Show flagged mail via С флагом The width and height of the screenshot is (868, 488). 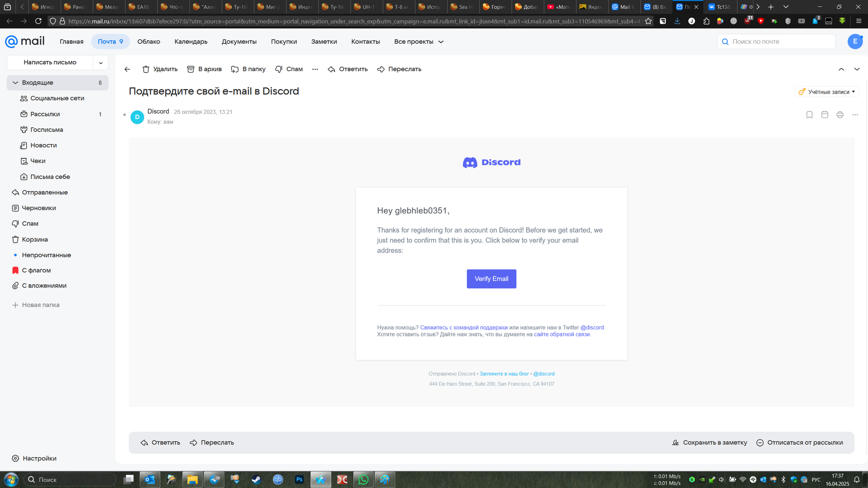pos(36,270)
